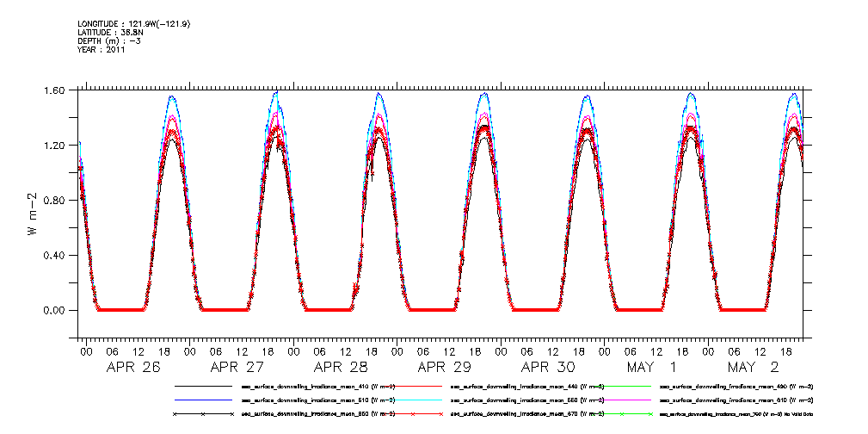Click the LATITUDE header line
Viewport: 868px width, 434px height.
click(x=111, y=33)
